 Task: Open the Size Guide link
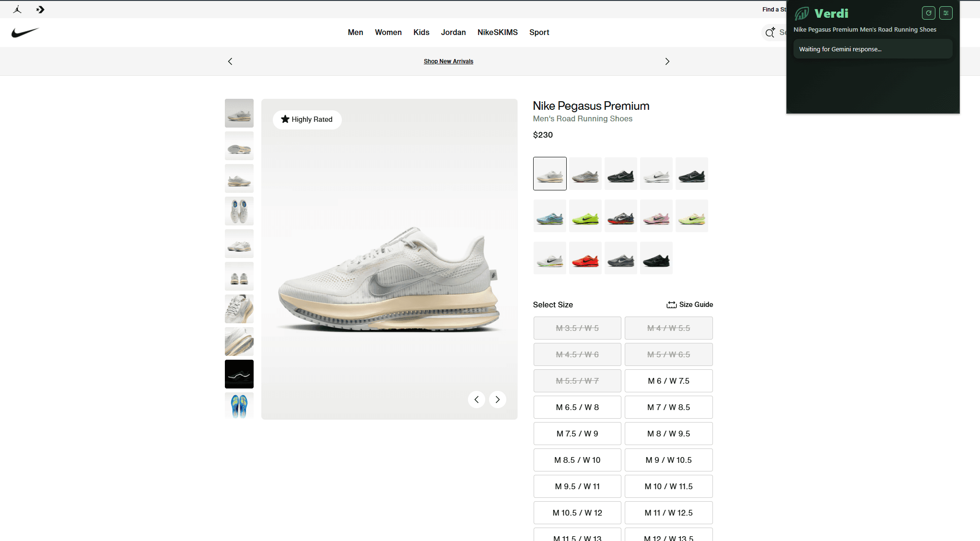690,305
